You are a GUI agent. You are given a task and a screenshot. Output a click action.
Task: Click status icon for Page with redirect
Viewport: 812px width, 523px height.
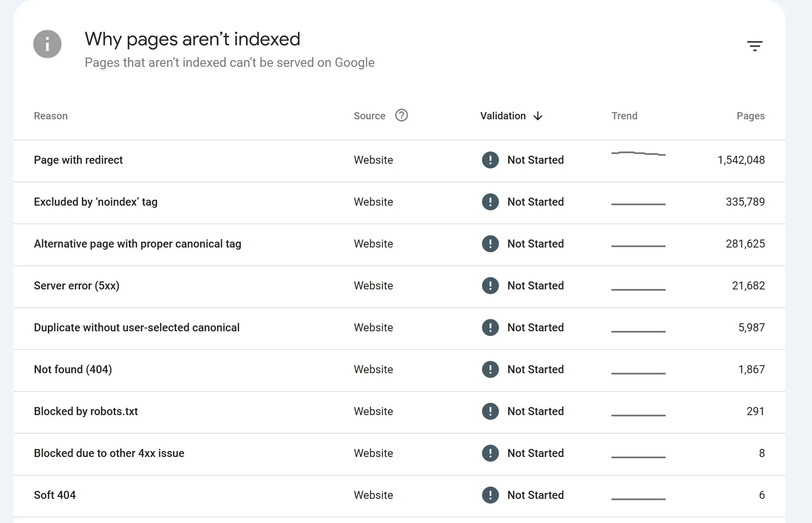[x=490, y=160]
